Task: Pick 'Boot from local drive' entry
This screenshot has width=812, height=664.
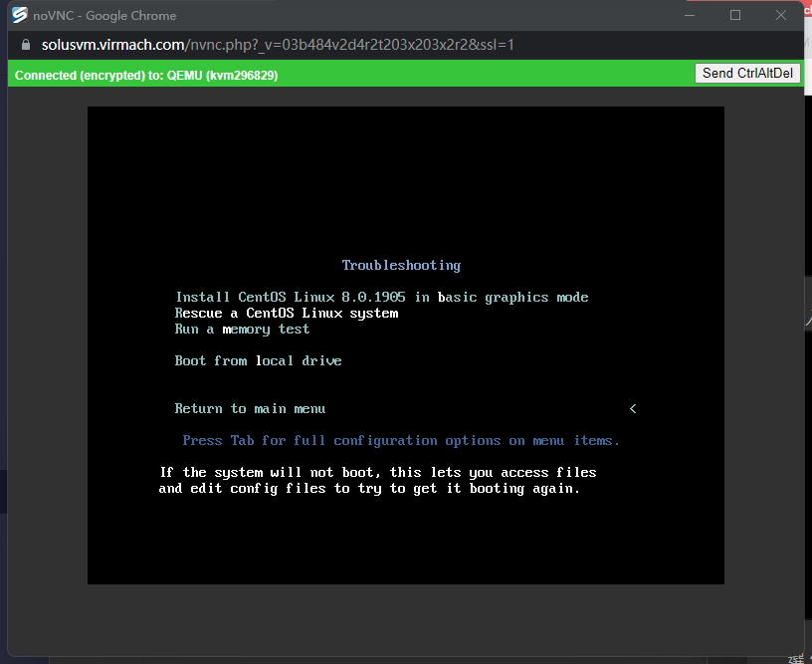Action: pyautogui.click(x=258, y=360)
